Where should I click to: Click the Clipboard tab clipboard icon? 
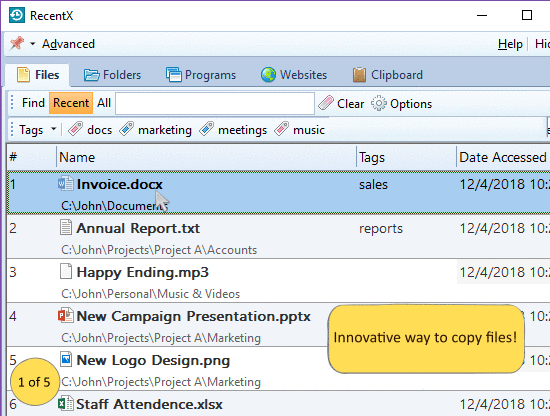point(360,75)
